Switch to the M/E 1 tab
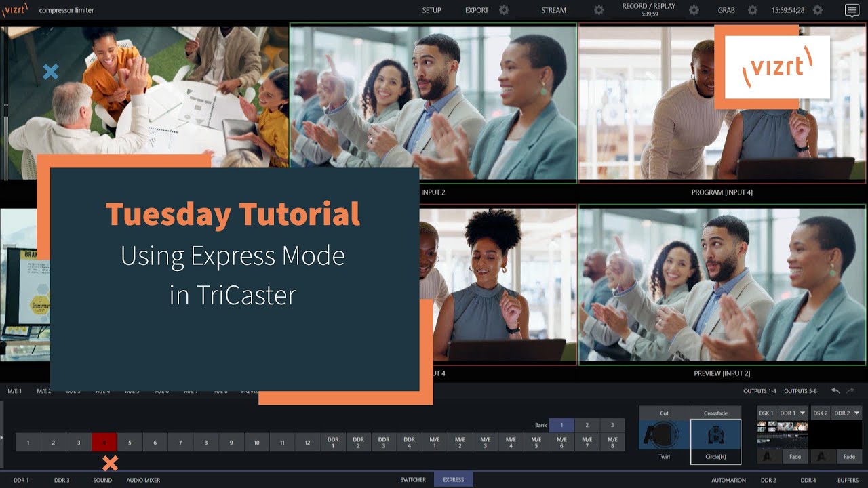The width and height of the screenshot is (868, 488). coord(14,391)
